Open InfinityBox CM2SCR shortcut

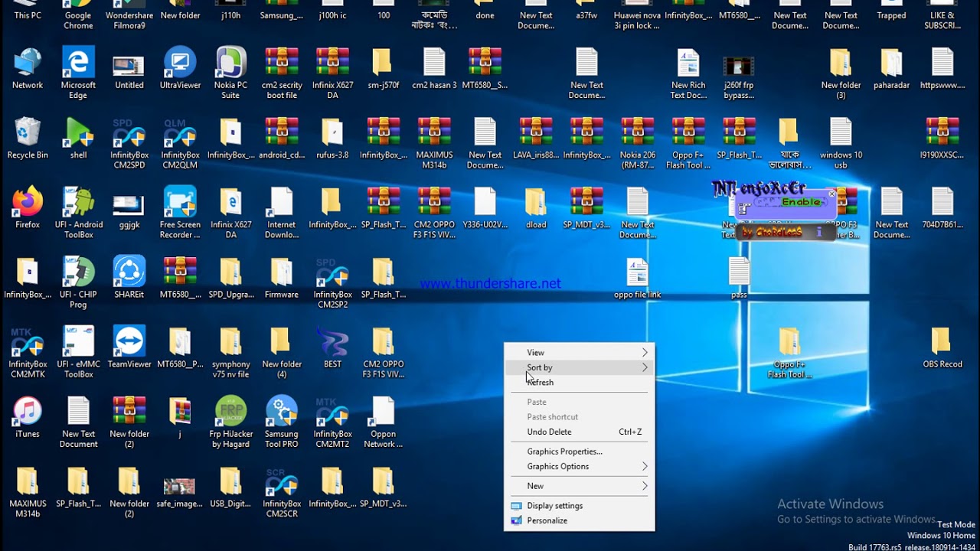click(x=281, y=481)
